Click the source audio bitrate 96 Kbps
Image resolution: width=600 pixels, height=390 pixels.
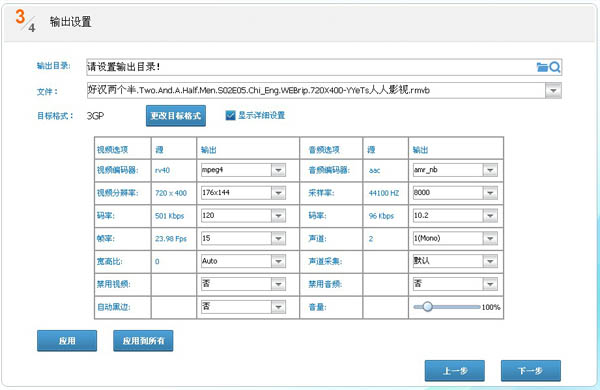coord(381,216)
